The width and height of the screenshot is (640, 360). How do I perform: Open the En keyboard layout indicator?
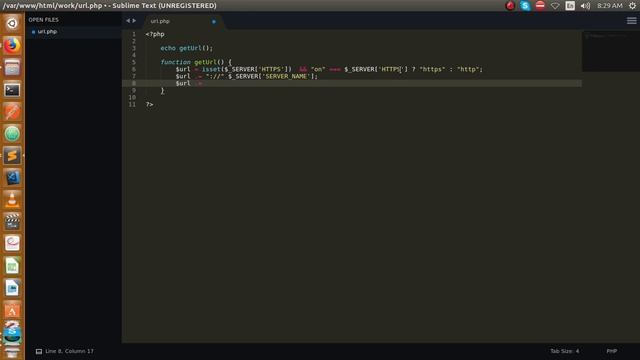570,6
